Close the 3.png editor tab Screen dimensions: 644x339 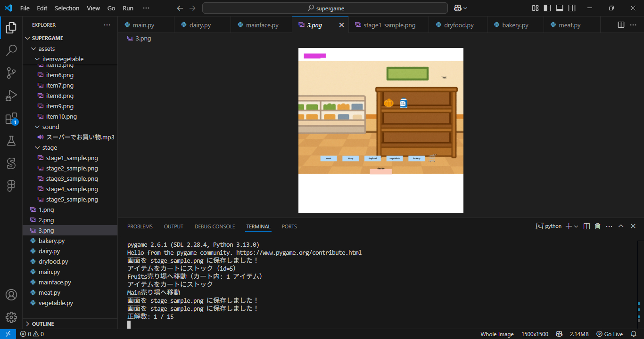point(341,25)
